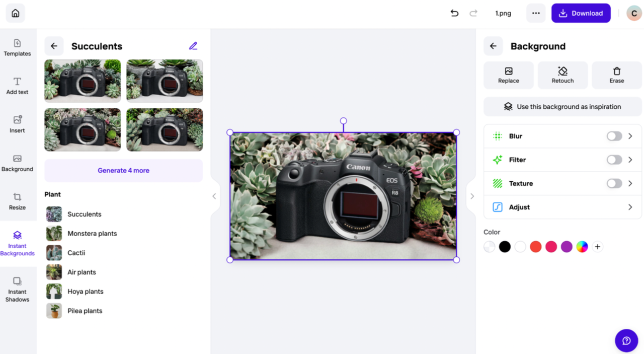
Task: Collapse the right panel with the arrow handle
Action: (x=472, y=196)
